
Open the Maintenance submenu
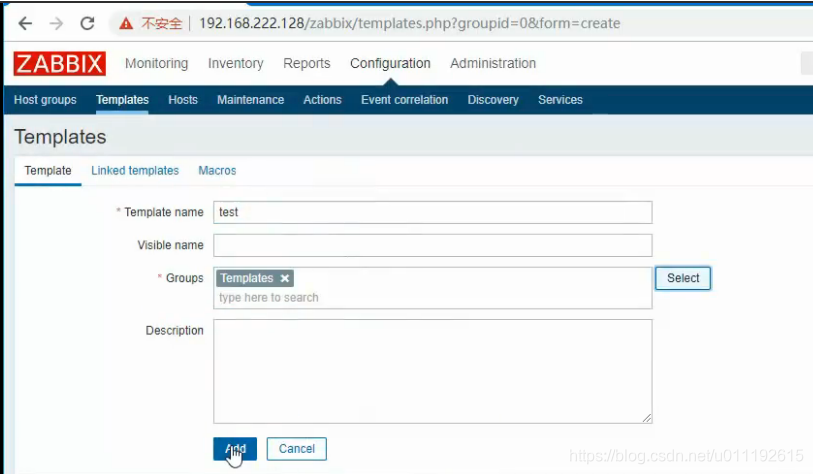tap(250, 100)
